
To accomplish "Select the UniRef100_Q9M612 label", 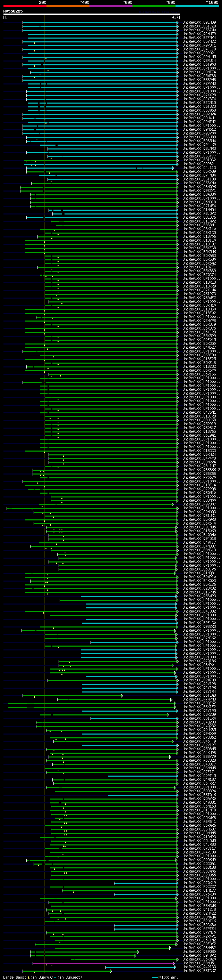I will point(199,129).
